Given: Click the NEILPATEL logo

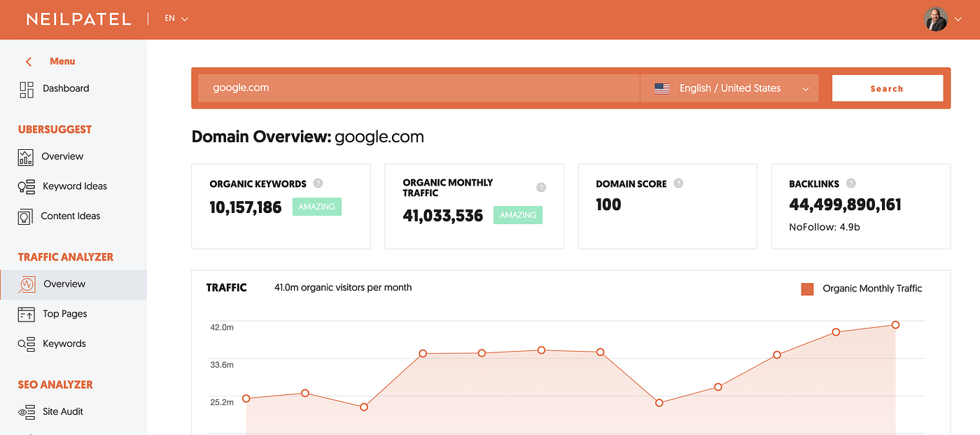Looking at the screenshot, I should point(78,19).
